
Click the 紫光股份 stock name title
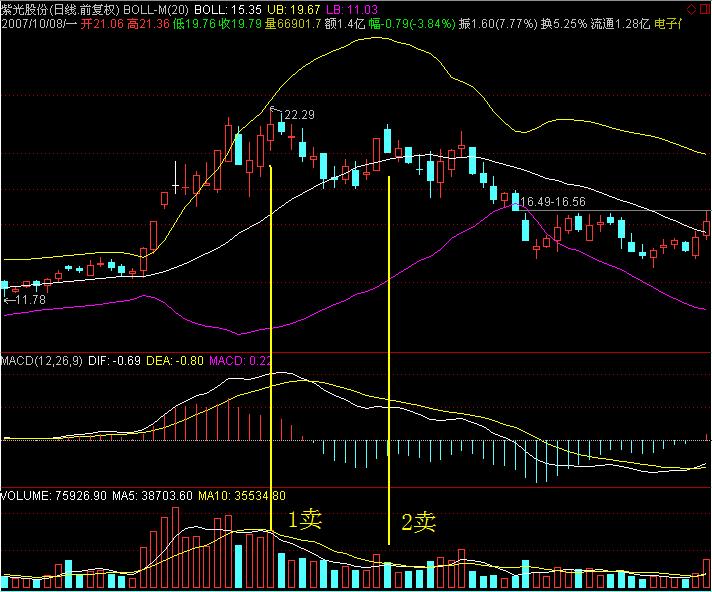(27, 8)
